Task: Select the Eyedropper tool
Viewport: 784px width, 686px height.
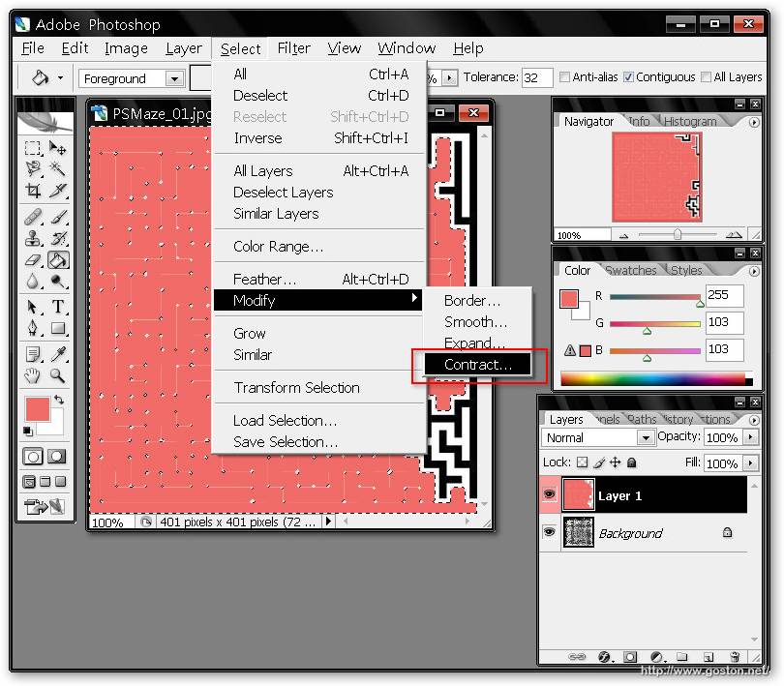Action: click(58, 354)
